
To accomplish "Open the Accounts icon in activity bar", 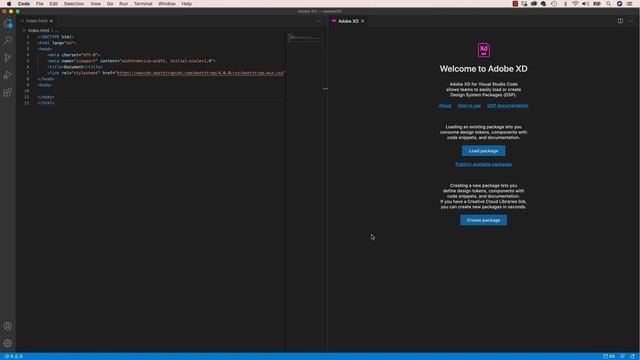I will 8,326.
